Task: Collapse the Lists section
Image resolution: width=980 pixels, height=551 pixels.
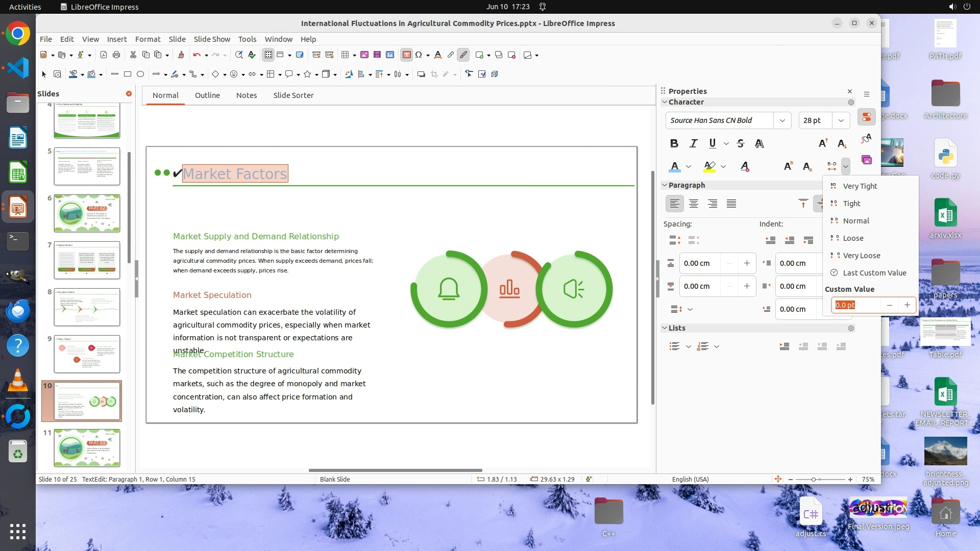Action: [x=665, y=328]
